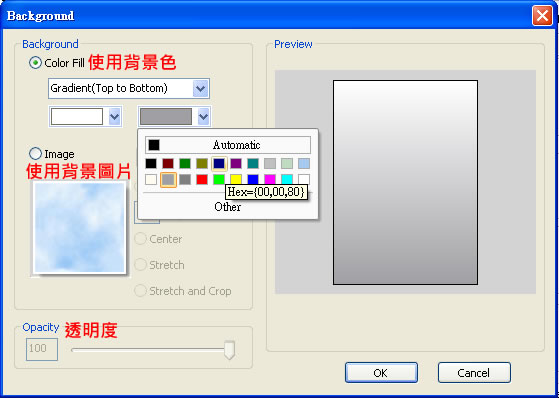Pick the maroon color swatch
Screen dimensions: 559x398
168,164
